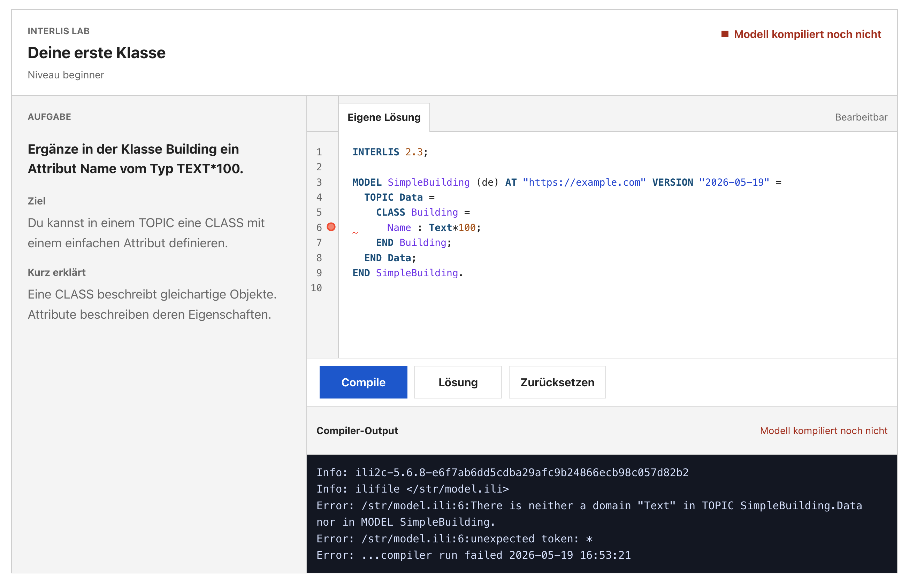Click the END Data; code line
This screenshot has height=588, width=909.
tap(390, 258)
